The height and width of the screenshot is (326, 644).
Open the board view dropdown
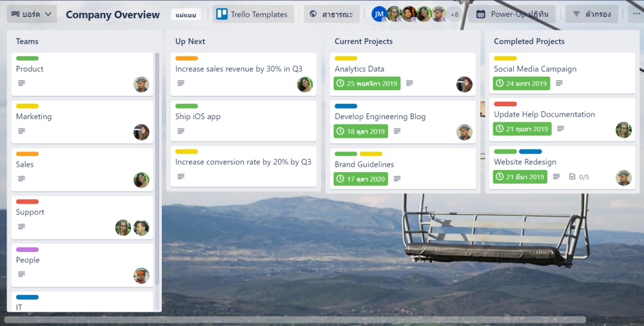(32, 14)
